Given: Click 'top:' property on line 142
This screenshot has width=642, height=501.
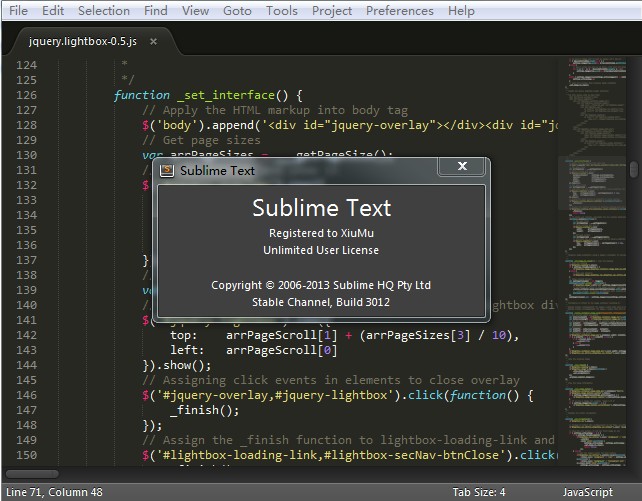Looking at the screenshot, I should (184, 335).
